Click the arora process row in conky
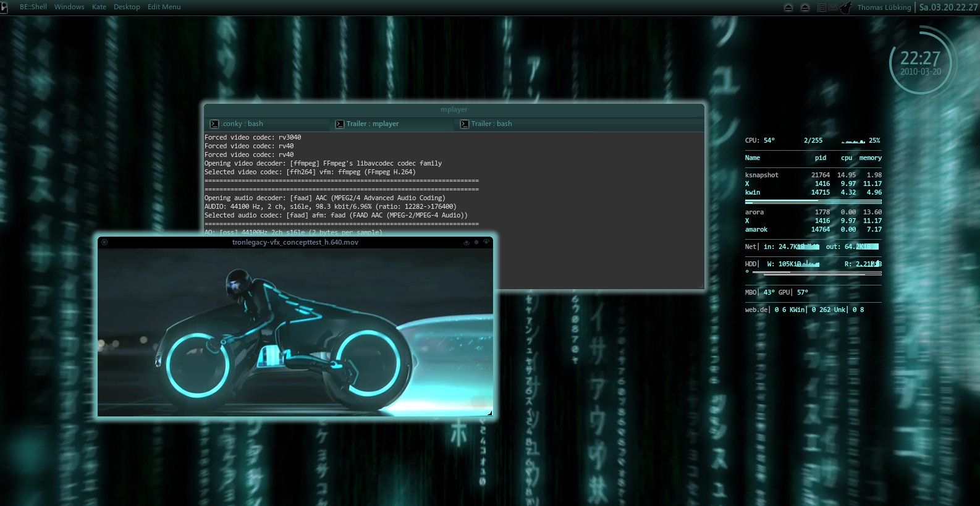This screenshot has width=980, height=506. pos(813,212)
